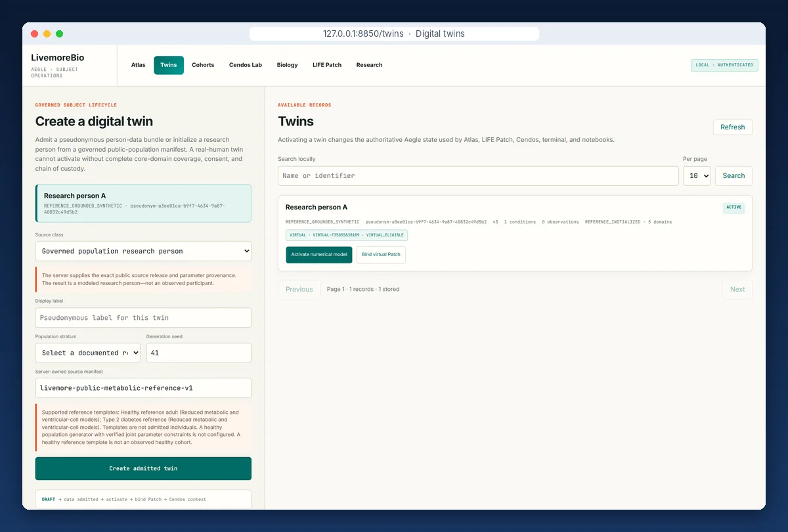The image size is (788, 532).
Task: Click the Server-owned source manifest field
Action: coord(143,388)
